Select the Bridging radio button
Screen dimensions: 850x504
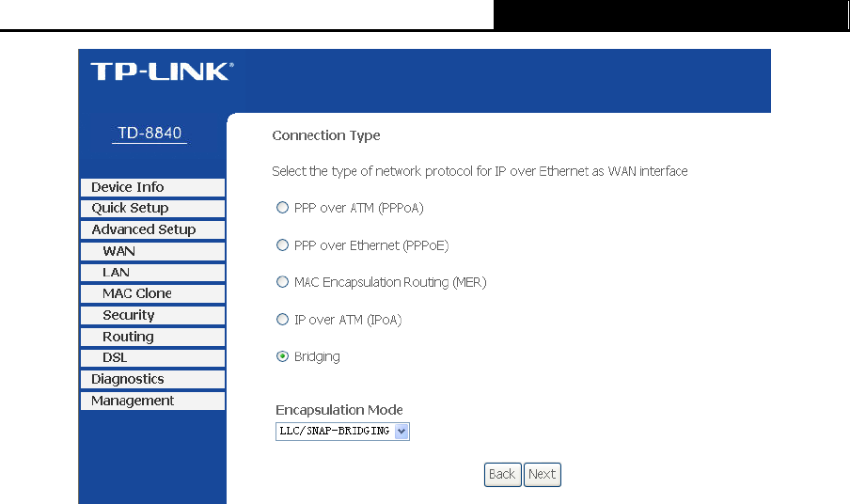pyautogui.click(x=282, y=356)
